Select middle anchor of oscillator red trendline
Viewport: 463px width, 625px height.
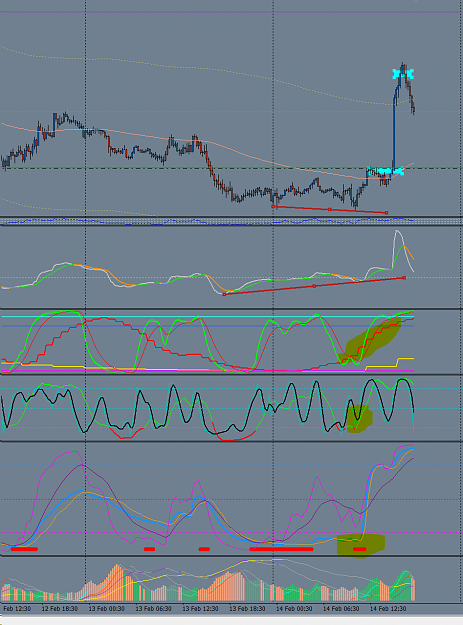point(314,286)
